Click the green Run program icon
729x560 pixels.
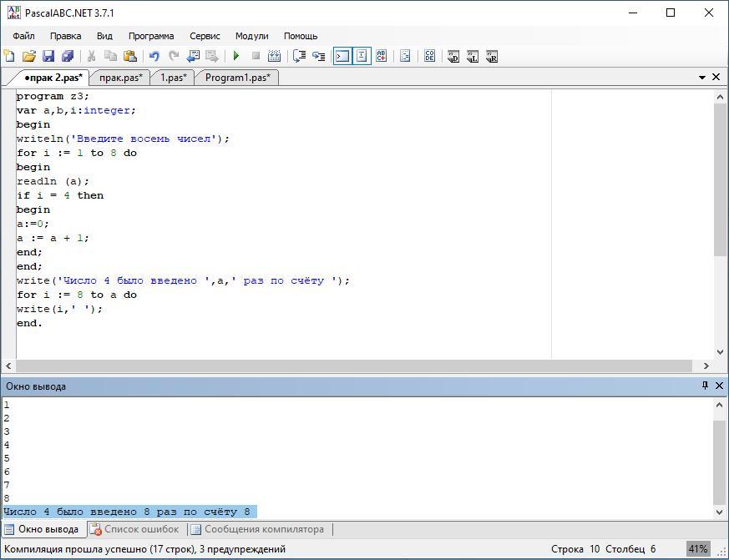[x=236, y=56]
